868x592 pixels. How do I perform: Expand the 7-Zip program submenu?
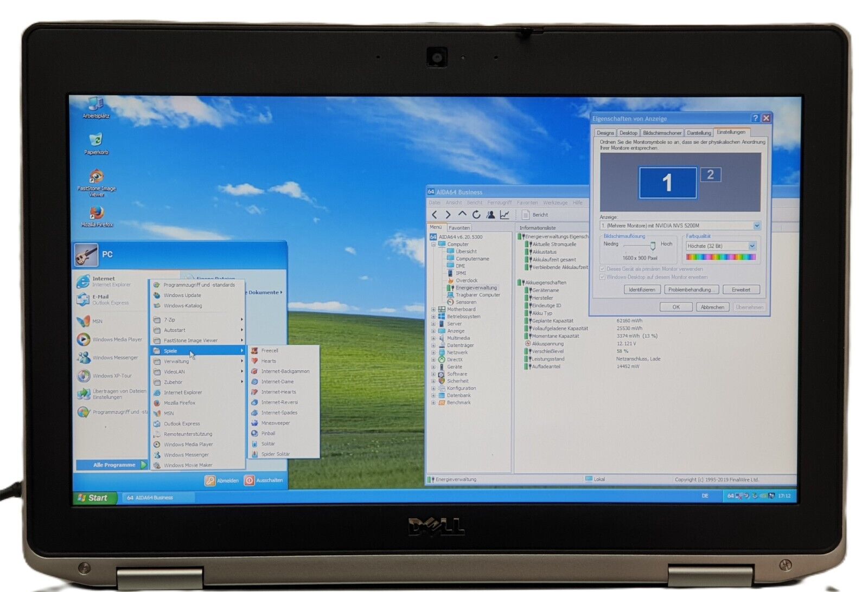[x=197, y=320]
